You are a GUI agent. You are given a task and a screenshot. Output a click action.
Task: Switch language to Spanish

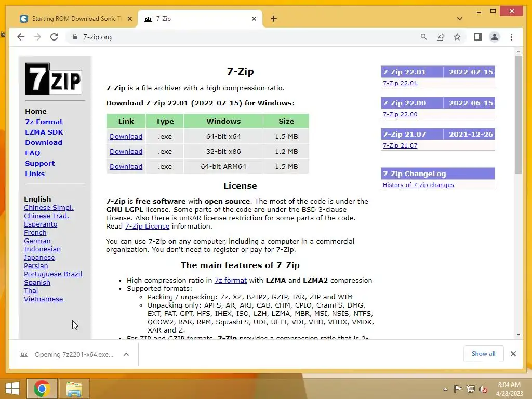click(x=37, y=282)
